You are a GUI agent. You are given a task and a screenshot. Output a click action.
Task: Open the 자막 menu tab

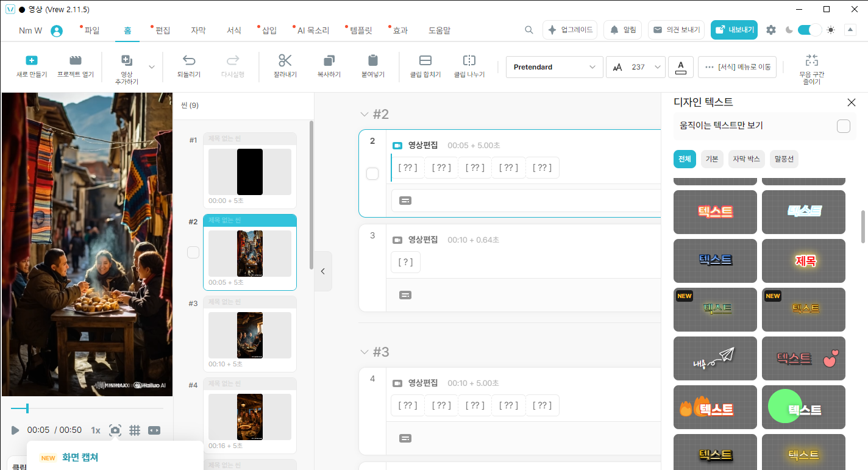point(198,30)
